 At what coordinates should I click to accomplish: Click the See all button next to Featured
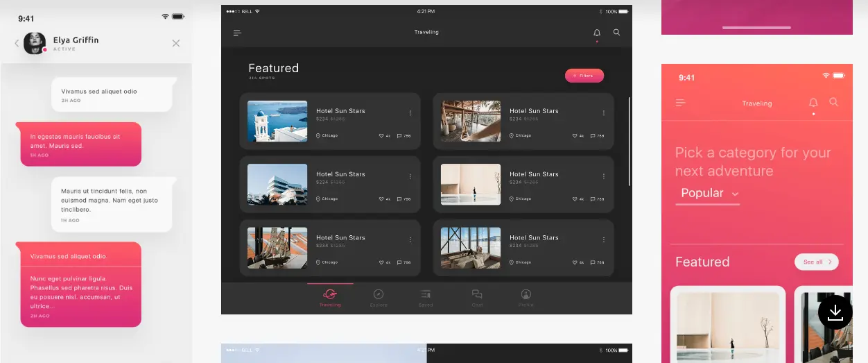click(x=817, y=262)
